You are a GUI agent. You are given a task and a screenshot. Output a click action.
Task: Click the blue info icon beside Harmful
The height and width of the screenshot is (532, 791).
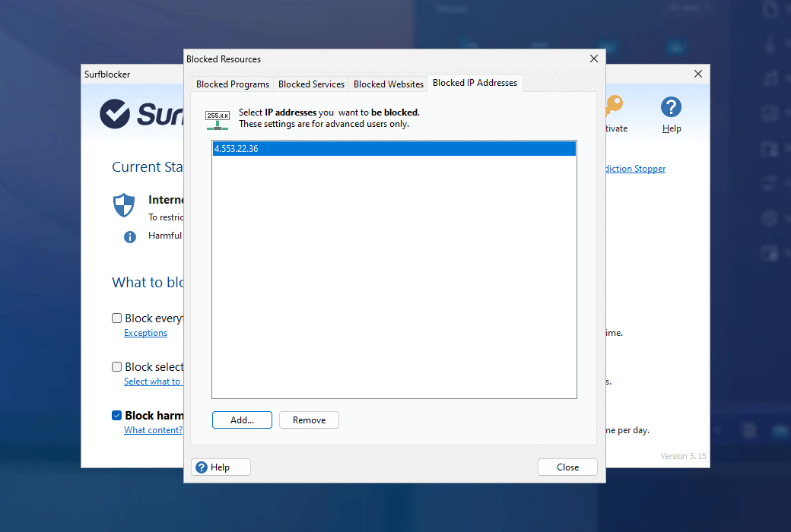point(129,236)
